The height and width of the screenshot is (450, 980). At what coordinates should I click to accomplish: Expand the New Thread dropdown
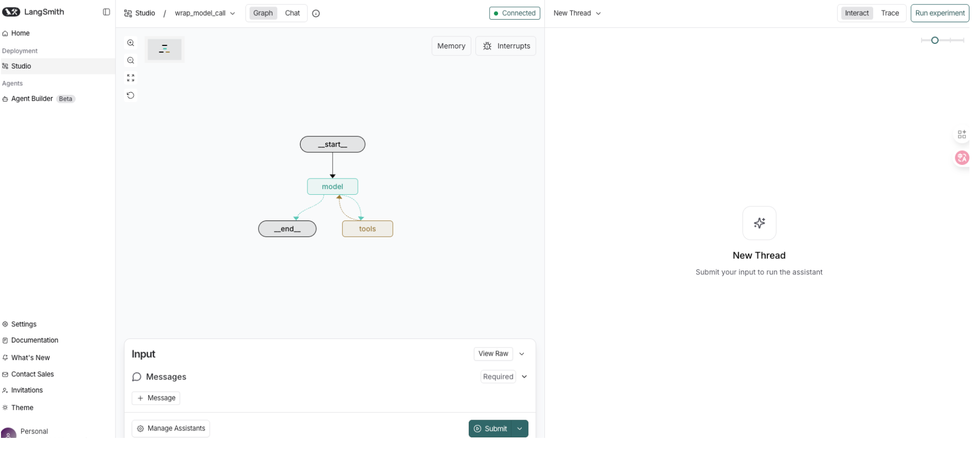[577, 13]
